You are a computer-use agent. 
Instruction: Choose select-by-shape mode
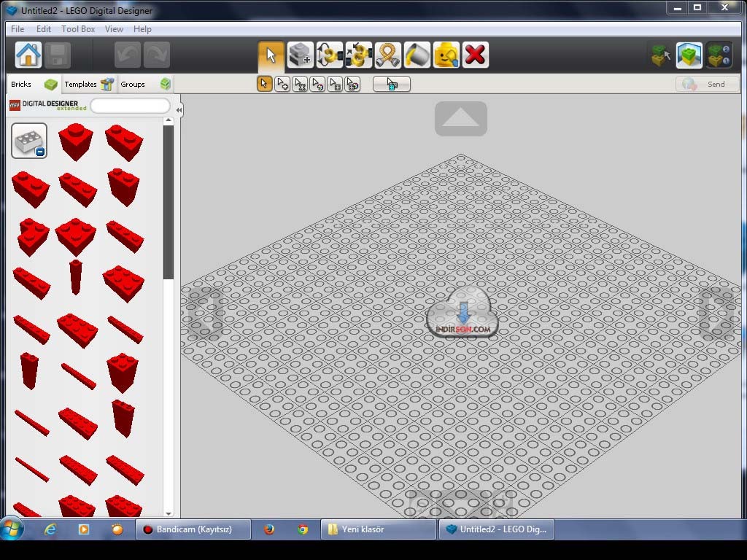click(x=335, y=85)
